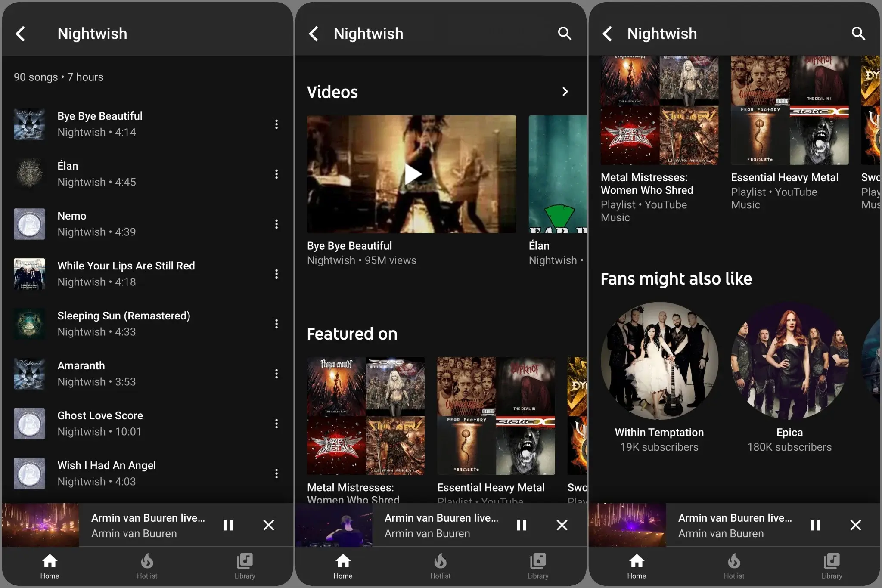
Task: Pause playback in left screen mini player
Action: 228,525
